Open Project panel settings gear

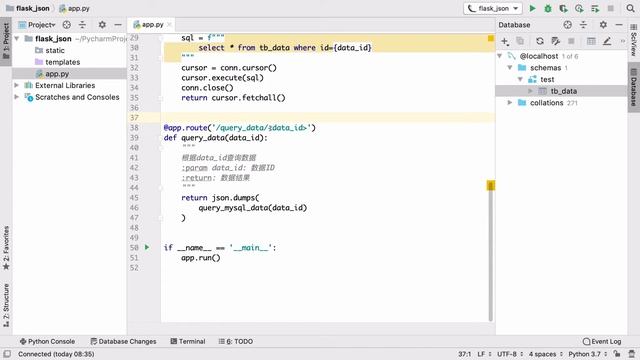tap(102, 25)
